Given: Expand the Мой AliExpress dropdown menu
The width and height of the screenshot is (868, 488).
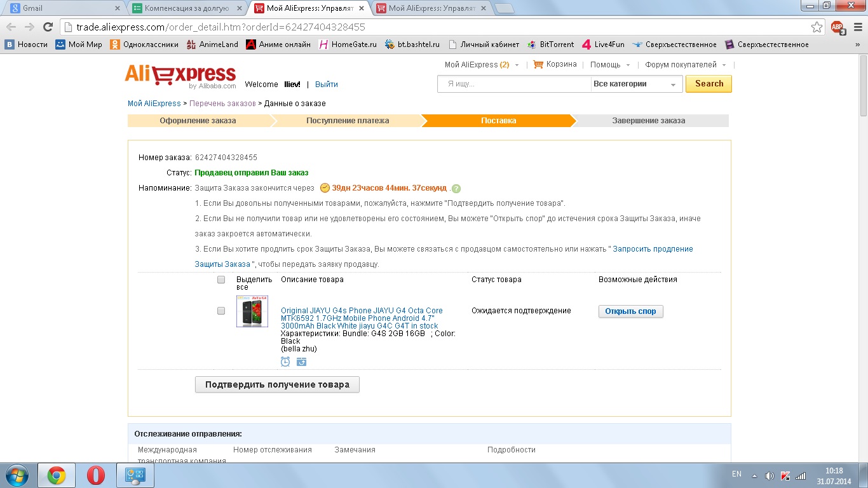Looking at the screenshot, I should (482, 65).
